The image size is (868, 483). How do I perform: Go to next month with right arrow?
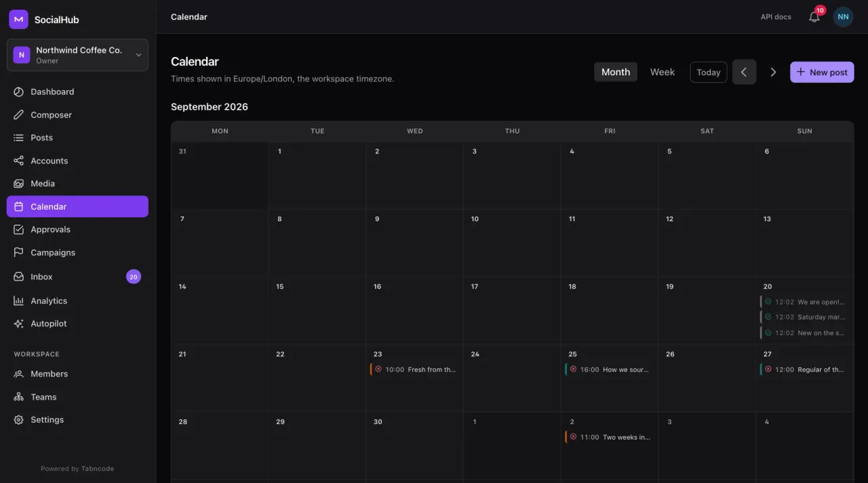[x=773, y=72]
